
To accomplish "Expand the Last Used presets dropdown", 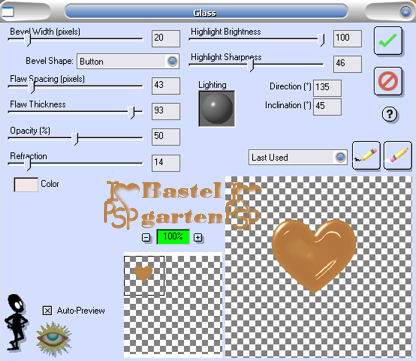I will click(298, 157).
